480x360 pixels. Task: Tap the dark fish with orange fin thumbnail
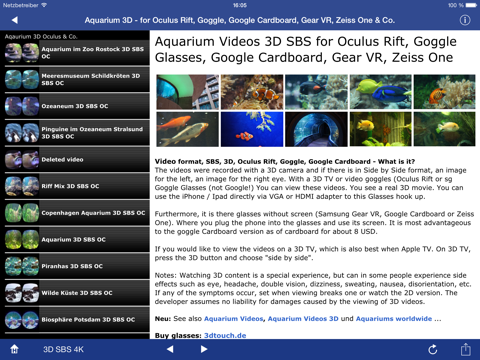pyautogui.click(x=316, y=92)
